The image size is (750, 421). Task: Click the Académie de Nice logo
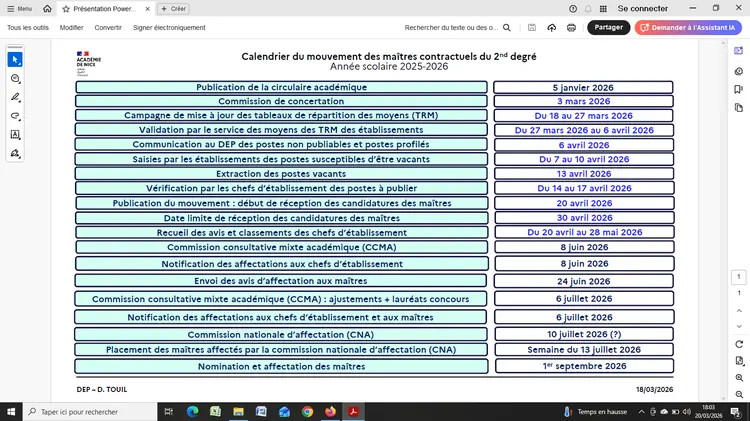tap(88, 64)
